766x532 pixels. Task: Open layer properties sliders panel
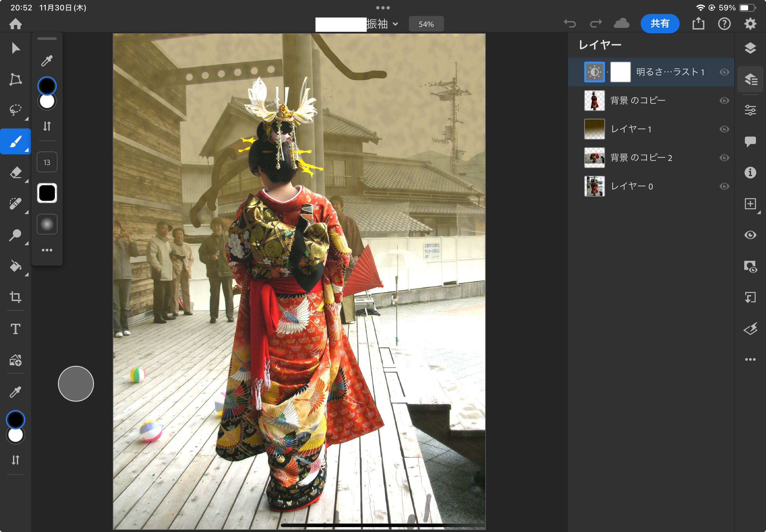[750, 110]
